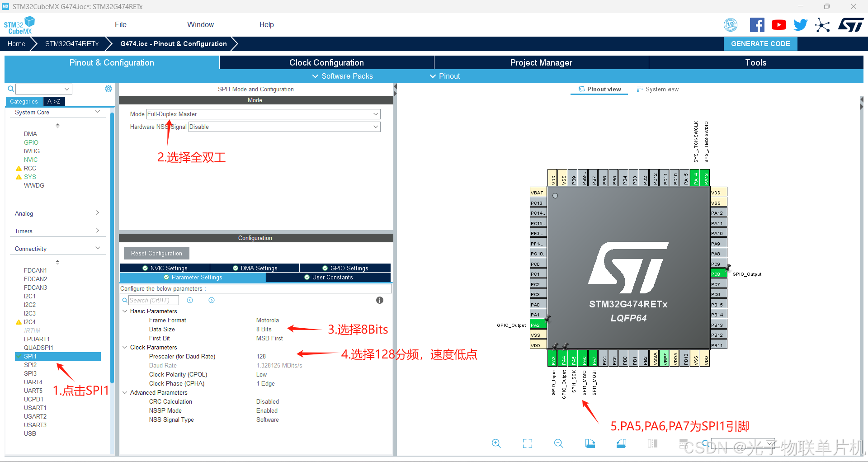868x462 pixels.
Task: Click the parameter search field
Action: (154, 300)
